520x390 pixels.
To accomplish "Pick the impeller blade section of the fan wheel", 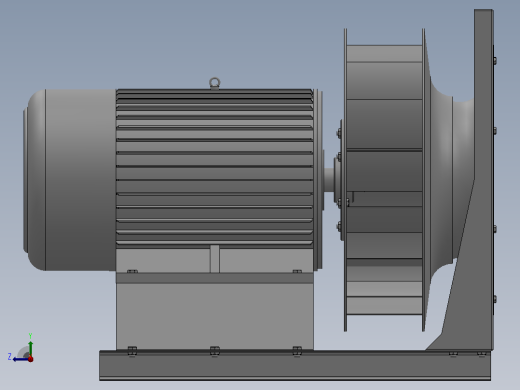I will pos(384,180).
